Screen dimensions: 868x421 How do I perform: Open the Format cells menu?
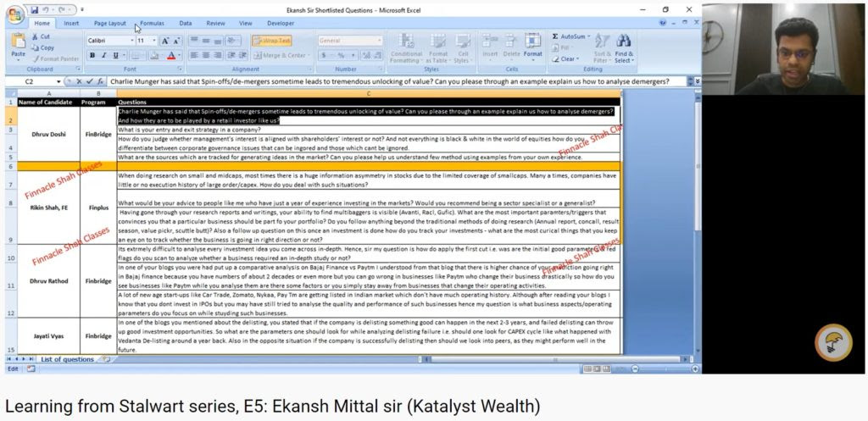[x=532, y=46]
